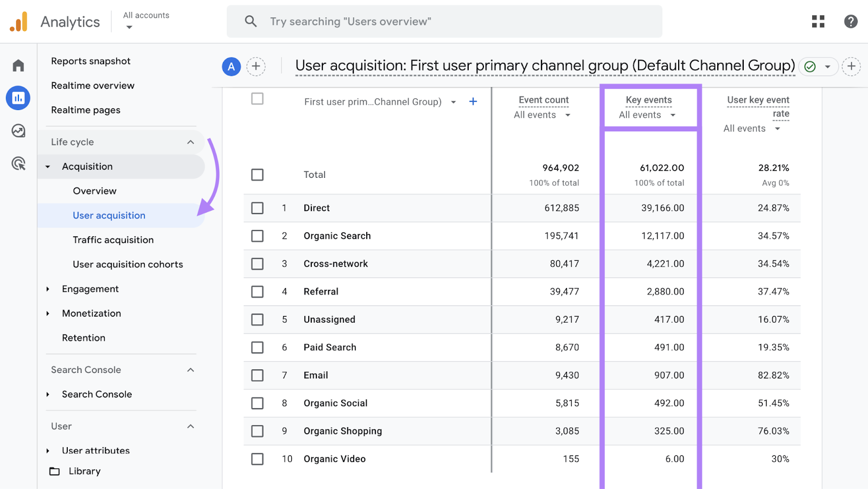Click the Help question mark icon
This screenshot has height=489, width=868.
pos(850,21)
